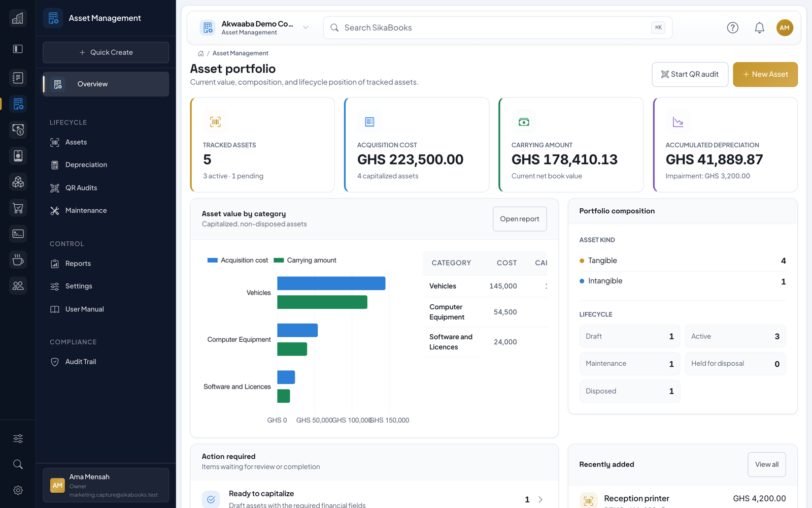The height and width of the screenshot is (508, 812).
Task: Focus the Search SikaBooks field
Action: point(498,28)
